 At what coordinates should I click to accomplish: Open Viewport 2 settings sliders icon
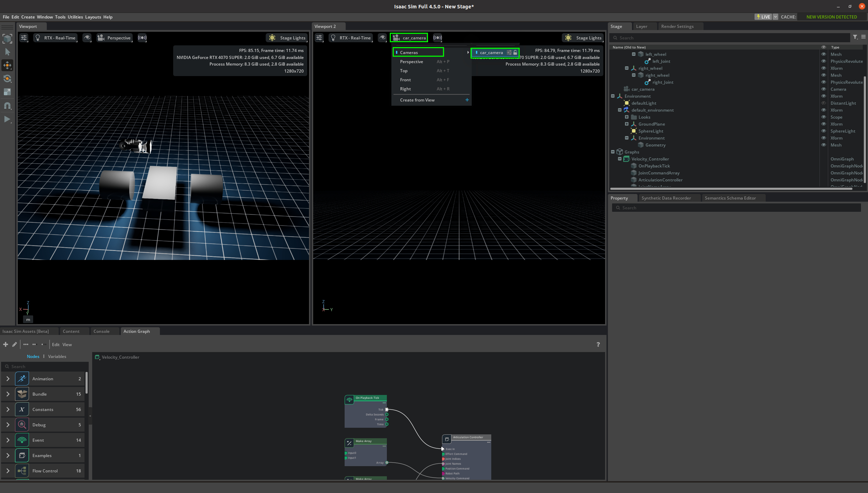[319, 38]
